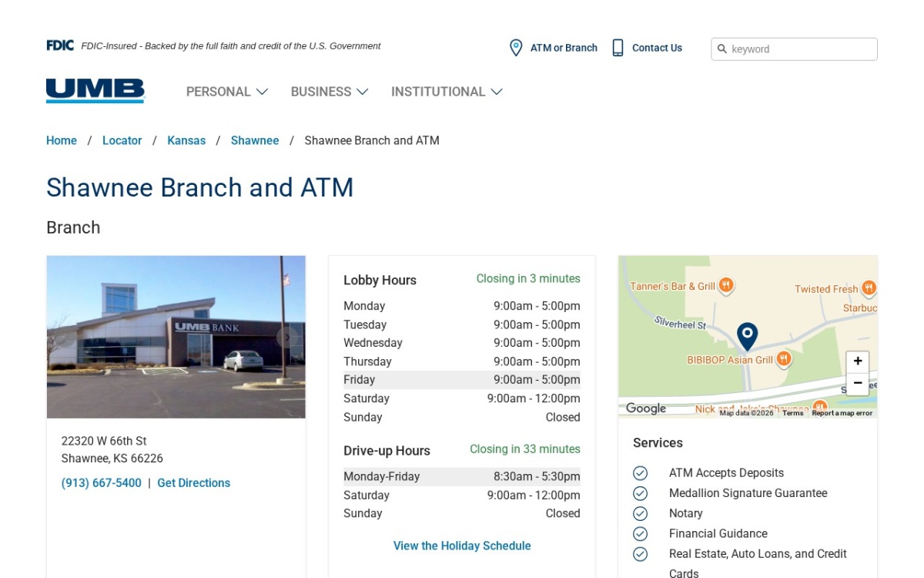
Task: Click the Notary checkmark icon
Action: pos(640,513)
